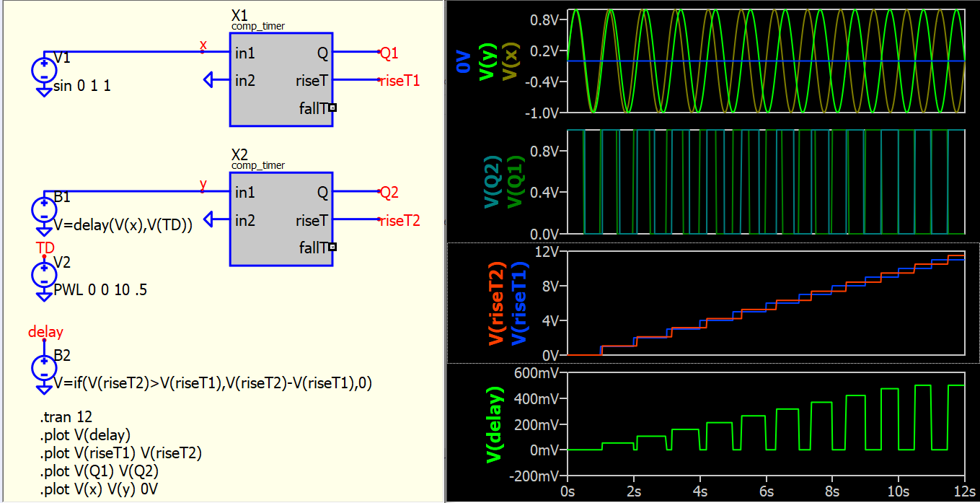Select the X2 comp_timer block
The height and width of the screenshot is (503, 980).
point(281,219)
